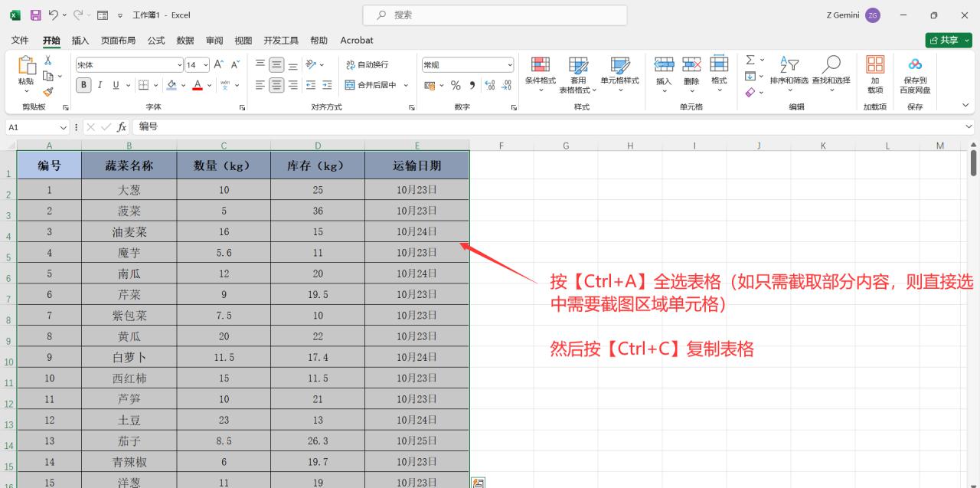Viewport: 980px width, 488px height.
Task: Click the phonetic guide (wén) icon
Action: tap(224, 85)
